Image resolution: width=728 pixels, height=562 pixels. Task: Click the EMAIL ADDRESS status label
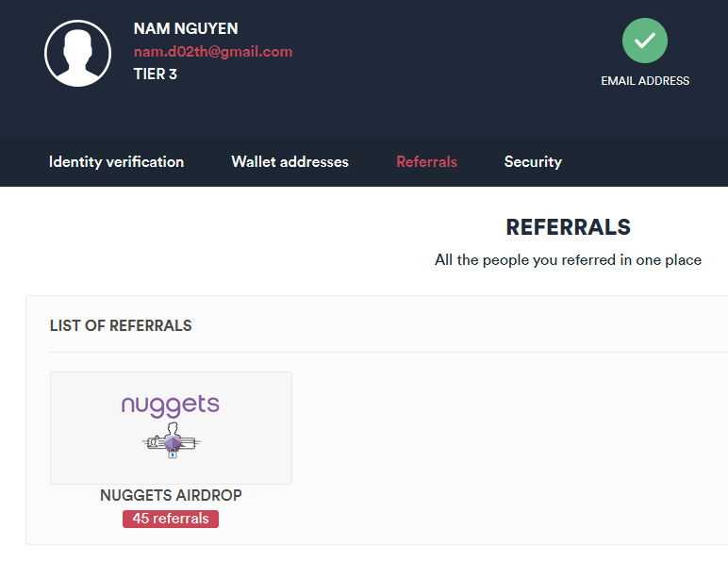click(645, 81)
